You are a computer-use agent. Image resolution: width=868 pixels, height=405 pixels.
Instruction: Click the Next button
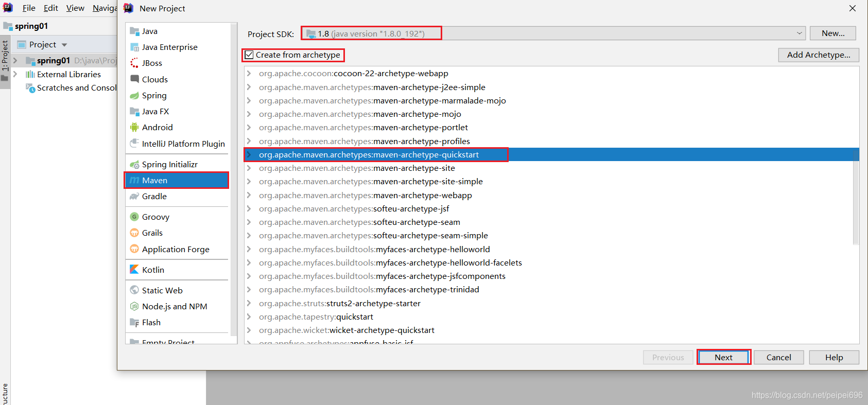point(723,357)
